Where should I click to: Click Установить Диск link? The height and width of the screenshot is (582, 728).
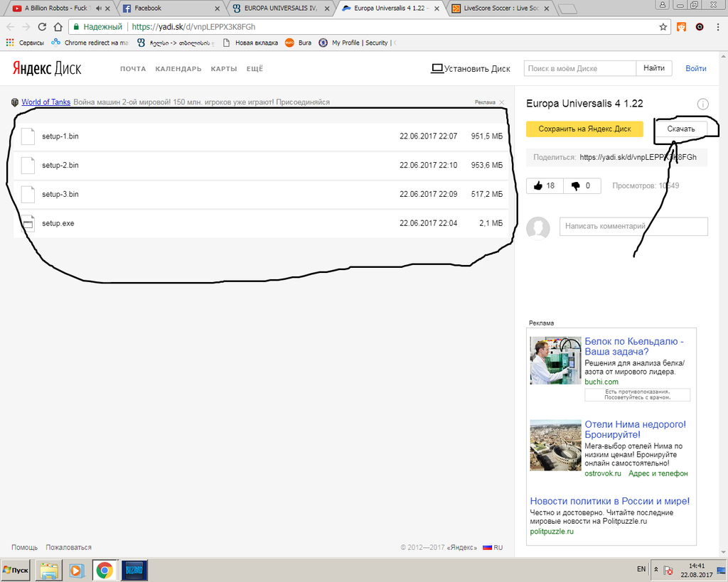pos(471,69)
